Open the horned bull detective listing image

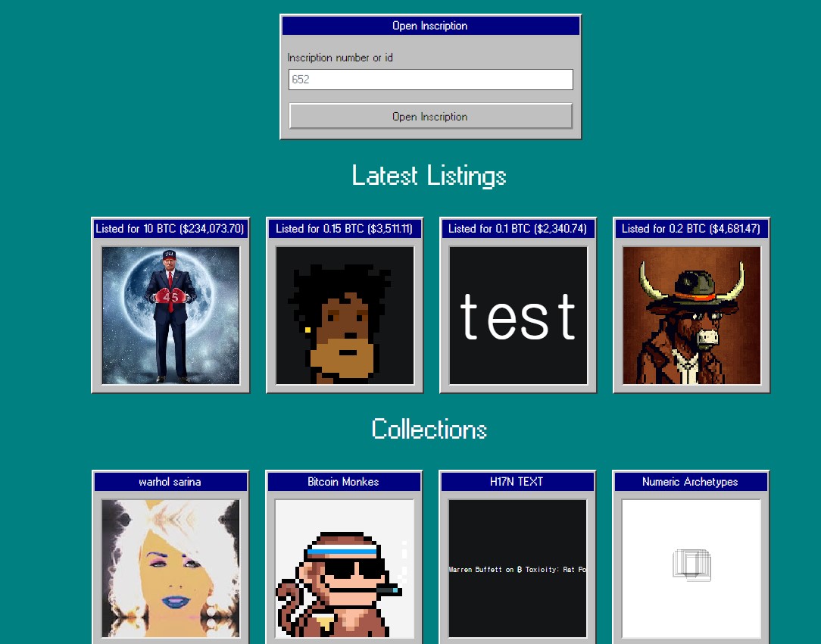click(691, 315)
